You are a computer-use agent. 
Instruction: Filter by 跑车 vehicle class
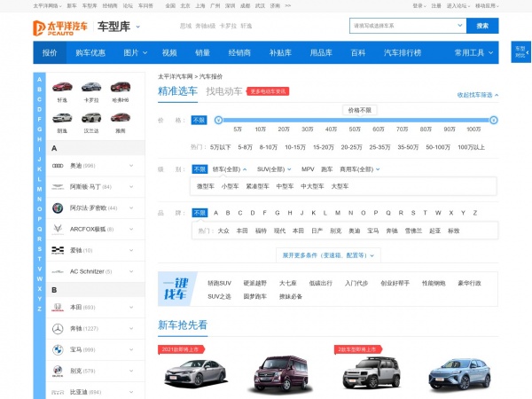coord(326,169)
